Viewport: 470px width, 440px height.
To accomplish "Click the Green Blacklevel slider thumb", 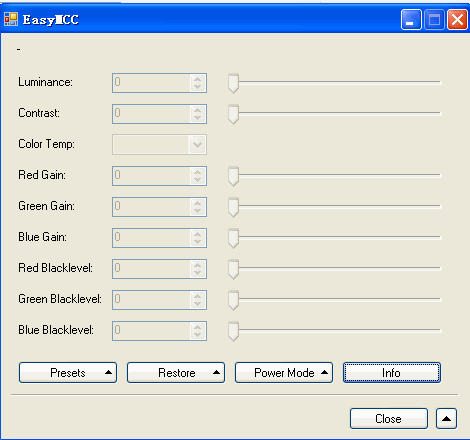I will [x=233, y=300].
